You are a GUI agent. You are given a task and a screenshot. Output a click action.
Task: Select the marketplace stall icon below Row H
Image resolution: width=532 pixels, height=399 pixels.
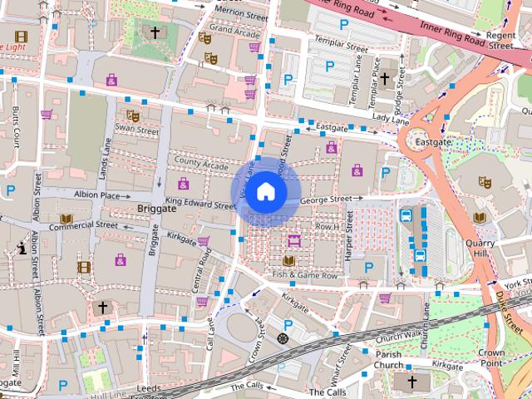(293, 240)
